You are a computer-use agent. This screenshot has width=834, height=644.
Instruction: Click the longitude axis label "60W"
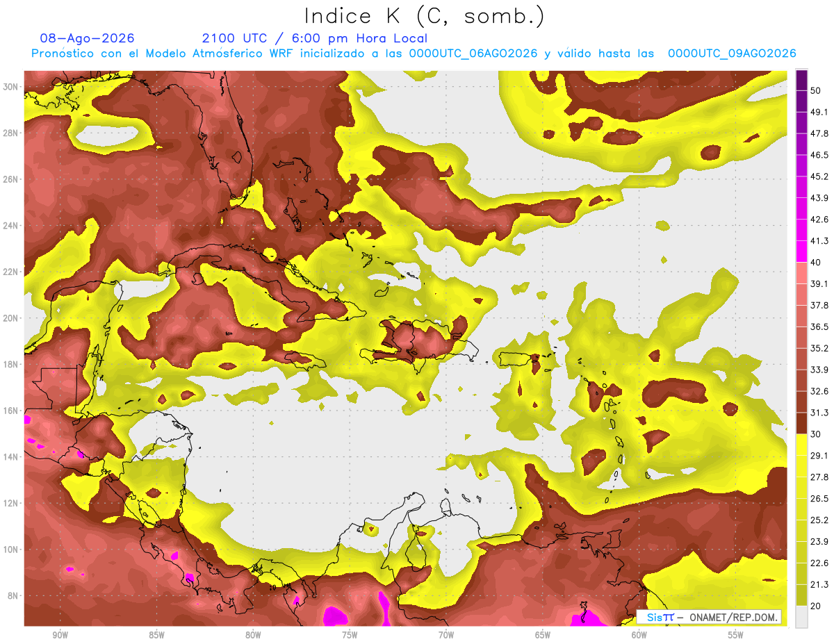[639, 635]
